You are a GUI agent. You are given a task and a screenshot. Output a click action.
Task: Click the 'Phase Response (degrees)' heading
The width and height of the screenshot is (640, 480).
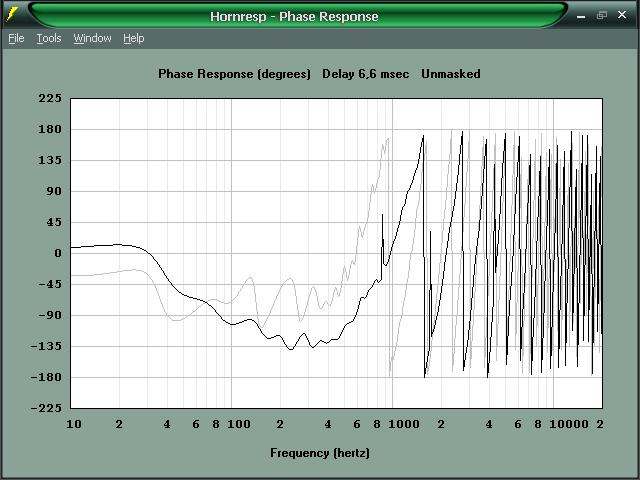[x=234, y=74]
